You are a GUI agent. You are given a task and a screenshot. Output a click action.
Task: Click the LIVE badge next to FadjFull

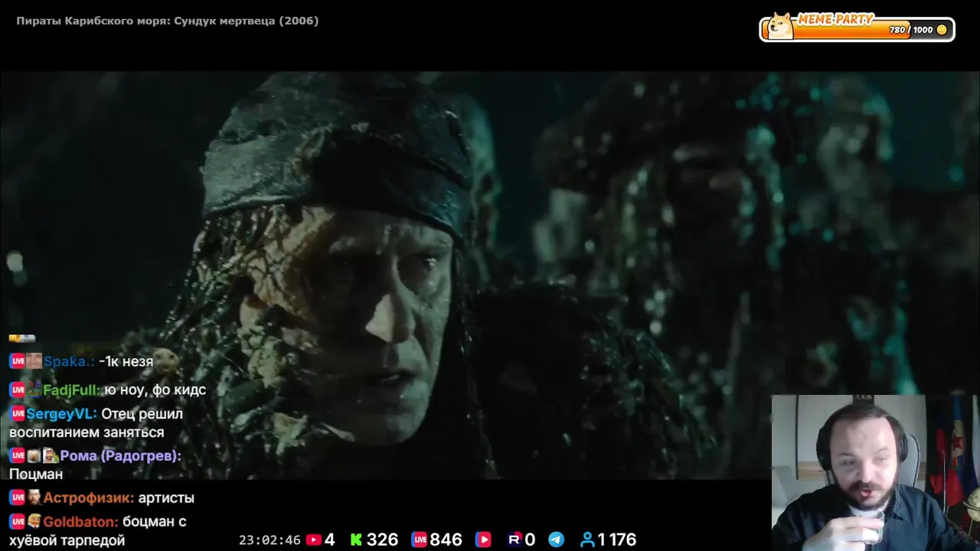18,390
